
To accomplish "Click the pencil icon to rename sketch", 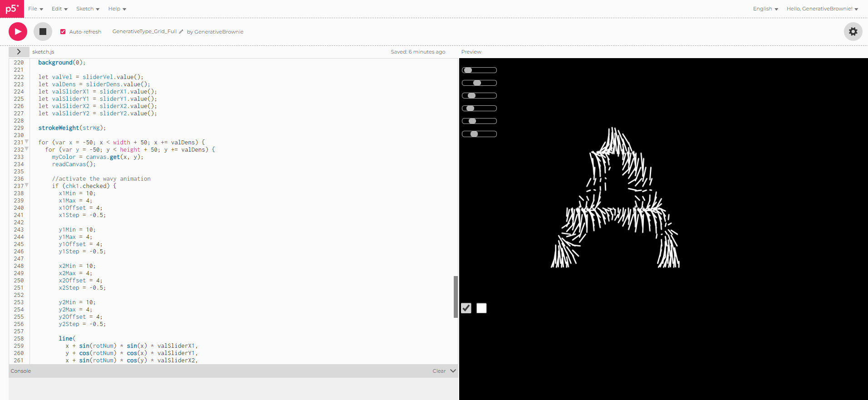I will click(x=181, y=32).
